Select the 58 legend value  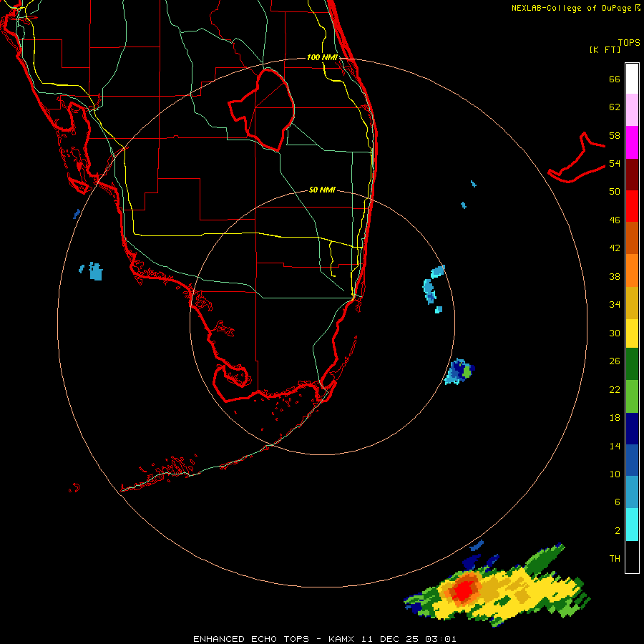[x=615, y=135]
